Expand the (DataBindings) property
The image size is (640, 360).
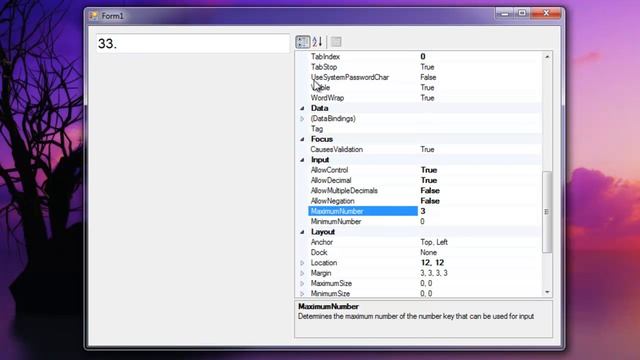point(302,119)
